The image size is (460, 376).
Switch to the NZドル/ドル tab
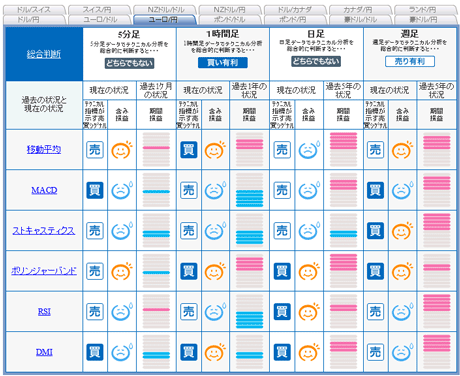click(x=165, y=10)
